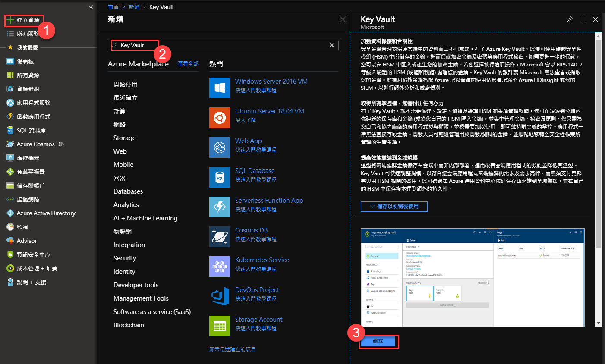
Task: Click the 應用程式服務 icon
Action: coord(10,103)
